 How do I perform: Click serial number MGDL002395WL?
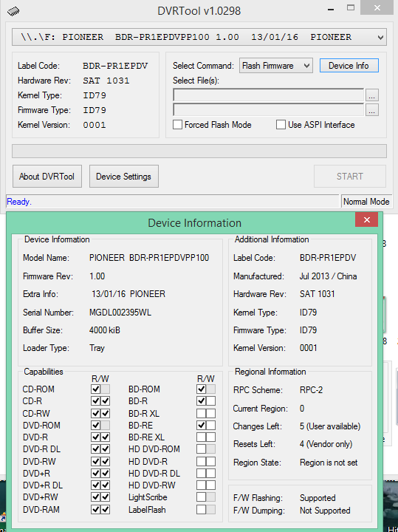tap(120, 312)
